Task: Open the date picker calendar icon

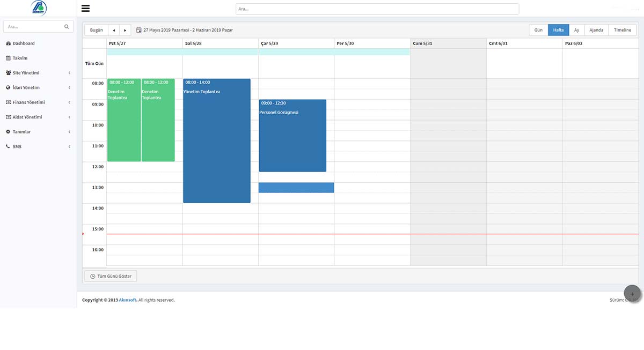Action: pos(139,30)
